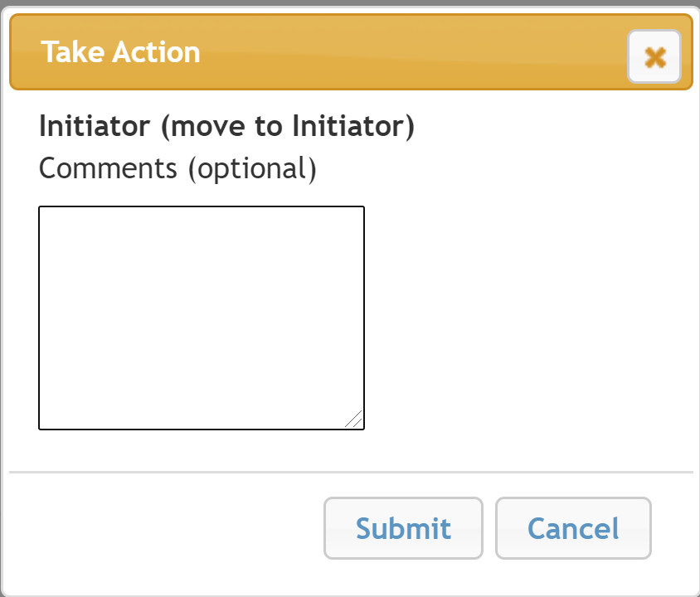Screen dimensions: 700x597
Task: Click the word 'Initiator' in bold heading
Action: pos(95,127)
